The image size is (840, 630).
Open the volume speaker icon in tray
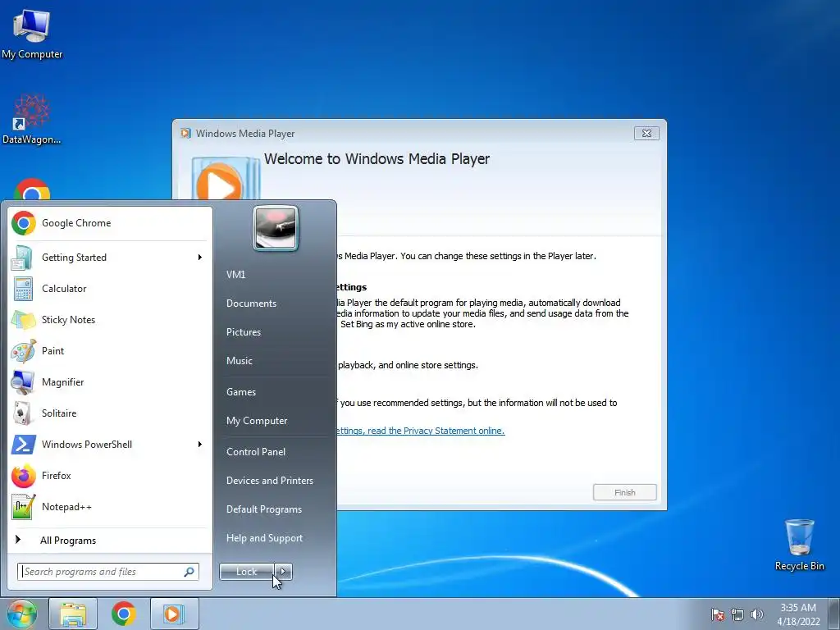click(757, 614)
